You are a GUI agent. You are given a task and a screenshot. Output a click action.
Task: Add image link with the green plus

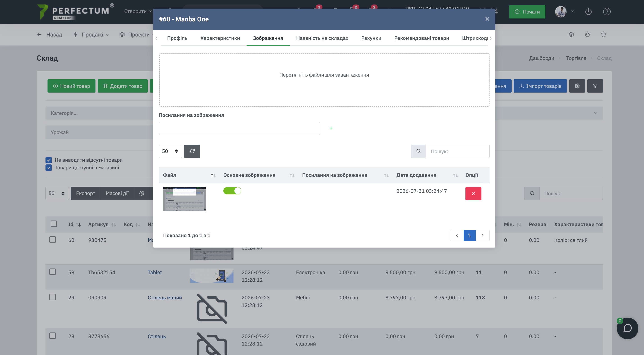point(331,128)
